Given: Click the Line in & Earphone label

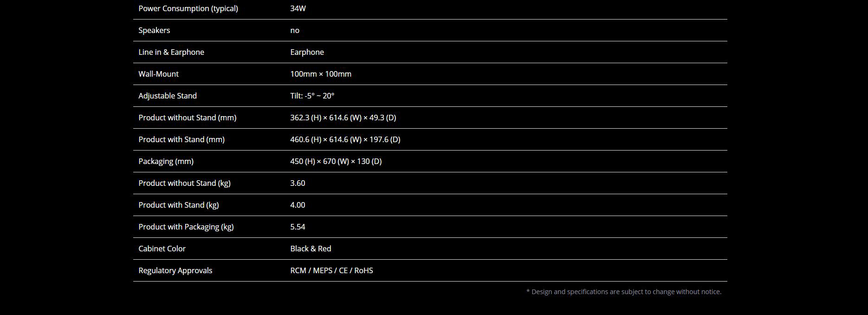Looking at the screenshot, I should tap(171, 52).
